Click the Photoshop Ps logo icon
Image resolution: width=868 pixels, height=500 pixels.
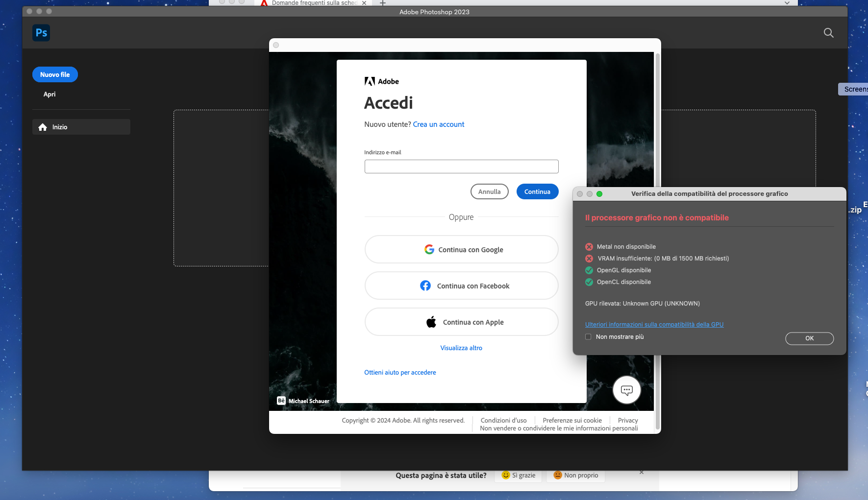click(x=42, y=33)
